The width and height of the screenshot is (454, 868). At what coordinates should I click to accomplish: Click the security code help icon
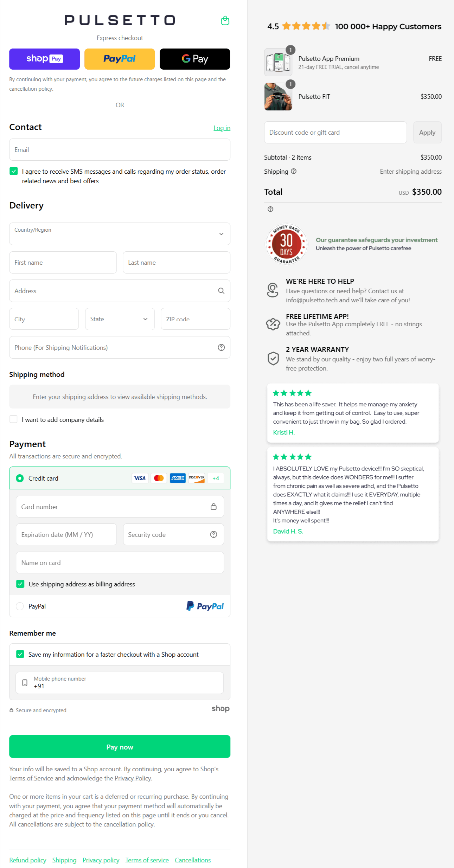(x=214, y=534)
